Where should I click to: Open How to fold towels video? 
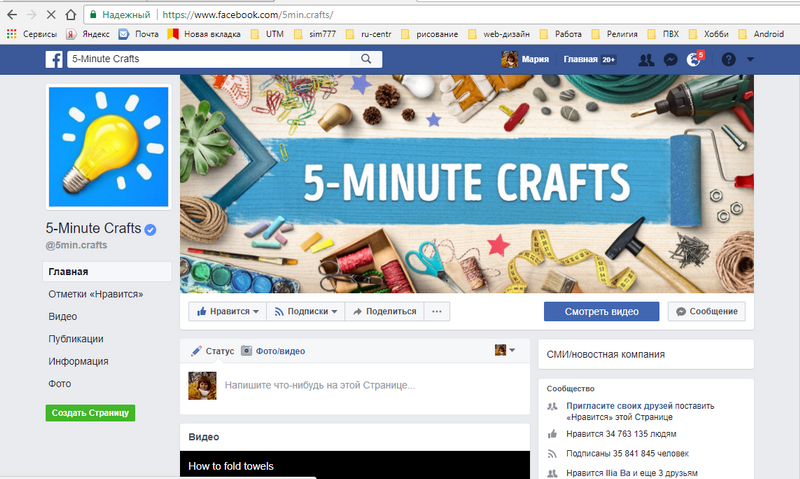tap(231, 466)
